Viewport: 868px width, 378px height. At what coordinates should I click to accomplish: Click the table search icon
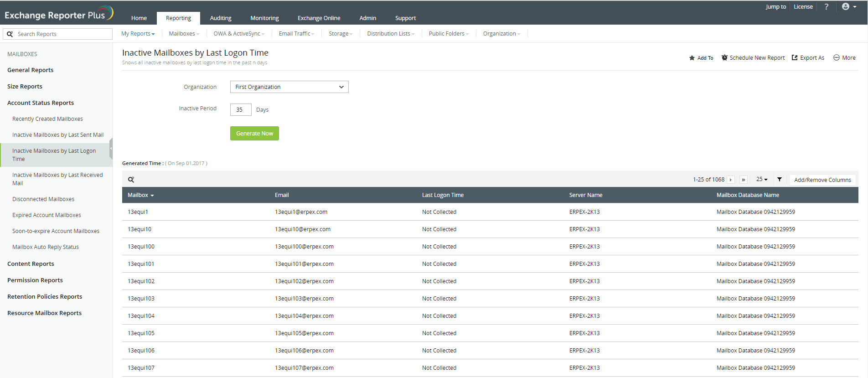tap(131, 180)
